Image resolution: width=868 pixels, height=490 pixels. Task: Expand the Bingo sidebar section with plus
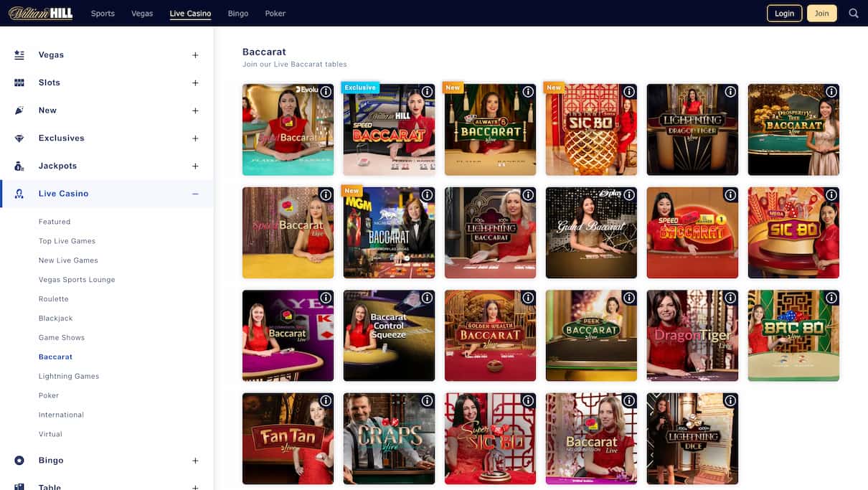[x=195, y=461]
